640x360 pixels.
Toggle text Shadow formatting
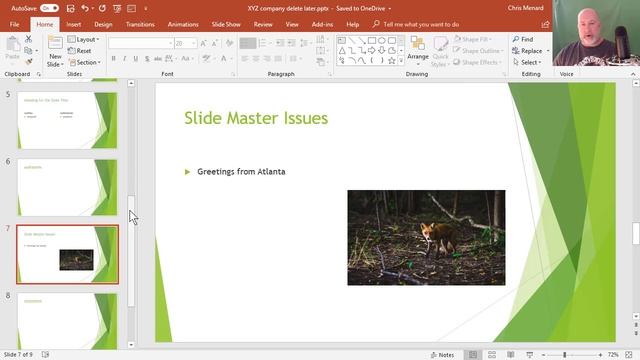click(x=147, y=59)
